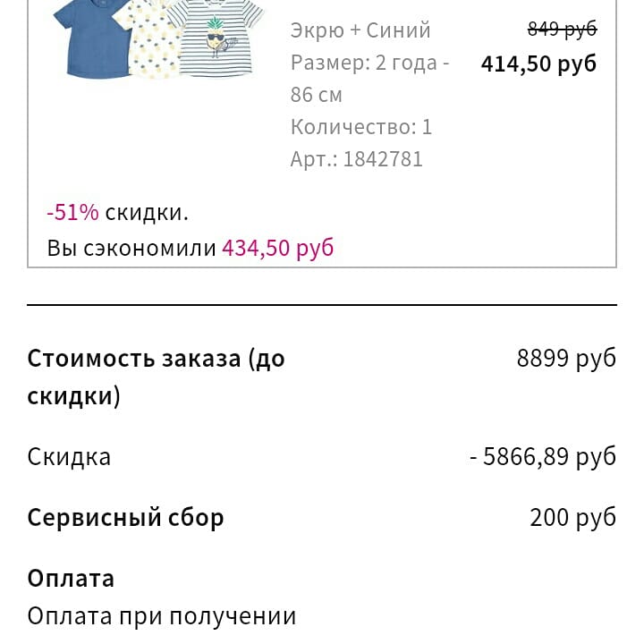Click the 'Стоимость заказа (до скидки)' label
644x644 pixels.
click(156, 377)
